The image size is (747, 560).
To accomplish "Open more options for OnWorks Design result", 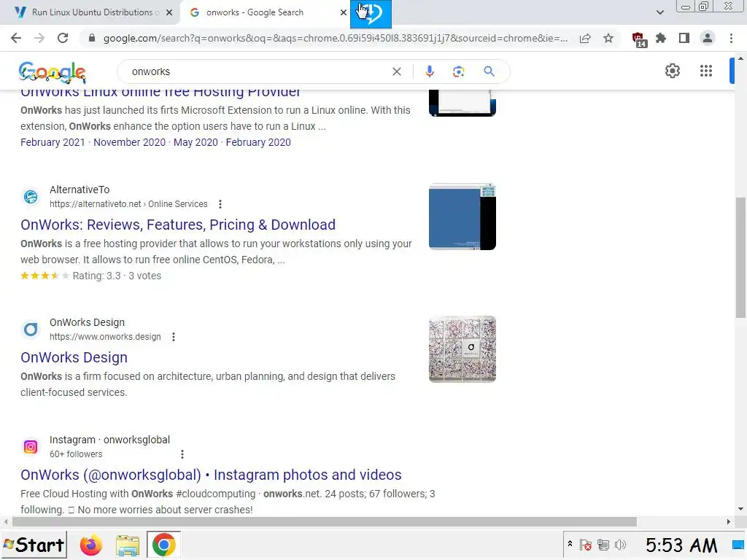I will point(174,337).
